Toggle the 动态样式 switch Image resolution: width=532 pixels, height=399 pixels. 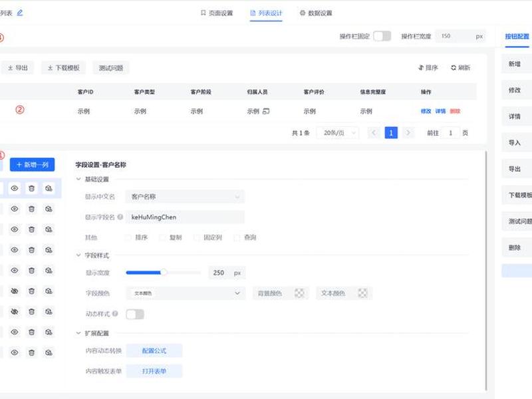pos(135,314)
